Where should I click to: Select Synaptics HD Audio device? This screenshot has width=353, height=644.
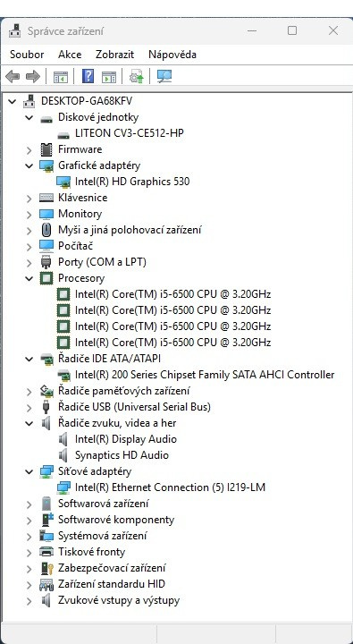click(x=122, y=455)
